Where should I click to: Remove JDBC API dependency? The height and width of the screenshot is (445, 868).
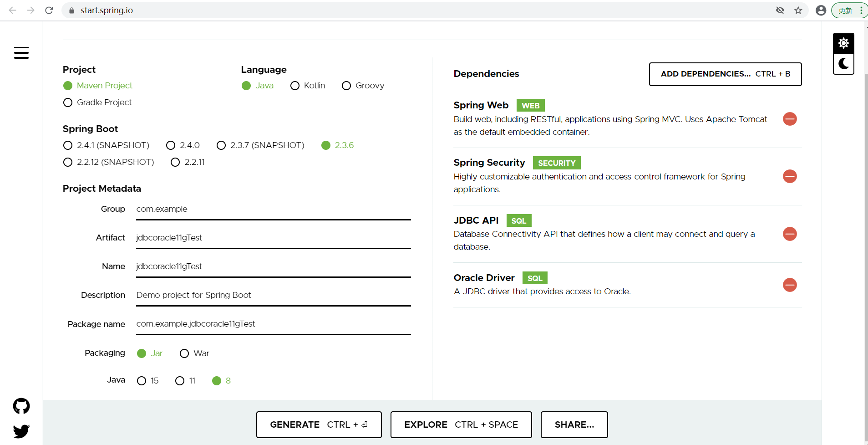coord(790,234)
